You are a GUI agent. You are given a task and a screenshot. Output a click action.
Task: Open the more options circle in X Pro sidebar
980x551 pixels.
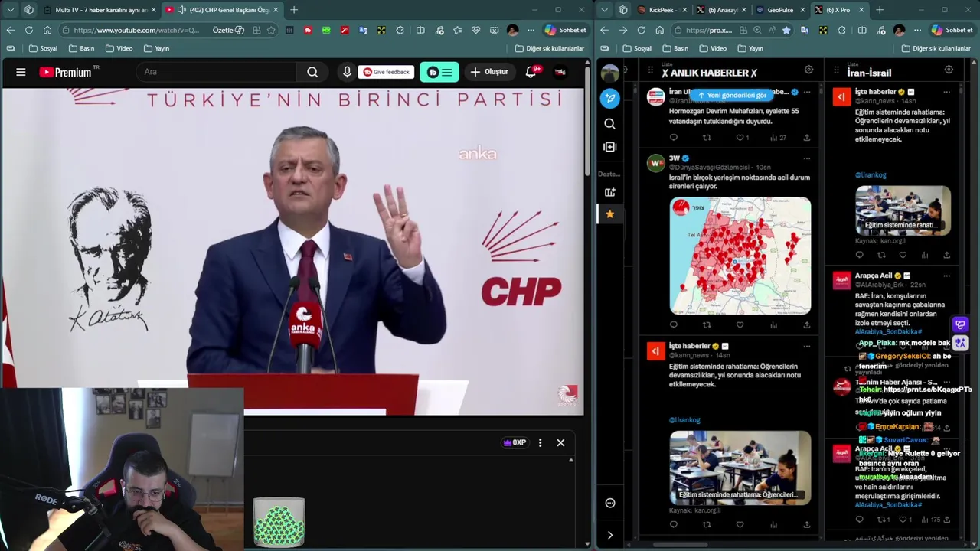pos(609,503)
